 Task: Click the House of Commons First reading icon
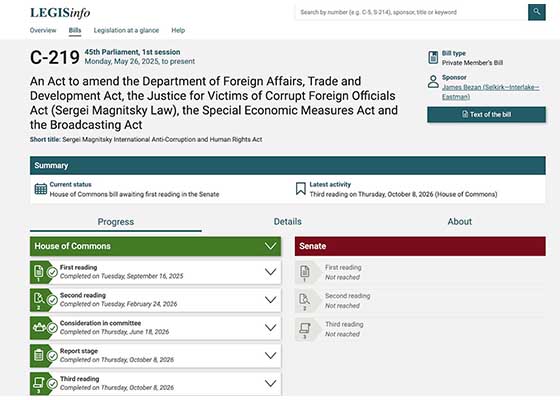coord(39,272)
